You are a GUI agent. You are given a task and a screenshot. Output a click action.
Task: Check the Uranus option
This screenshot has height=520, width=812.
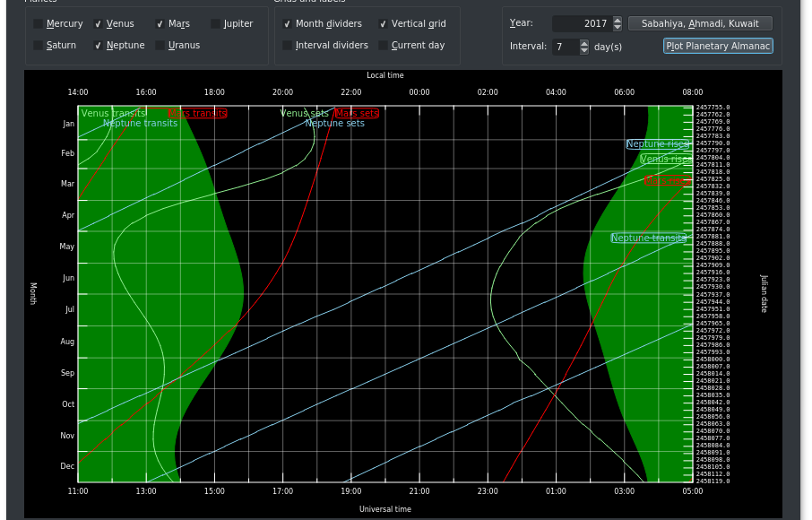click(x=160, y=46)
